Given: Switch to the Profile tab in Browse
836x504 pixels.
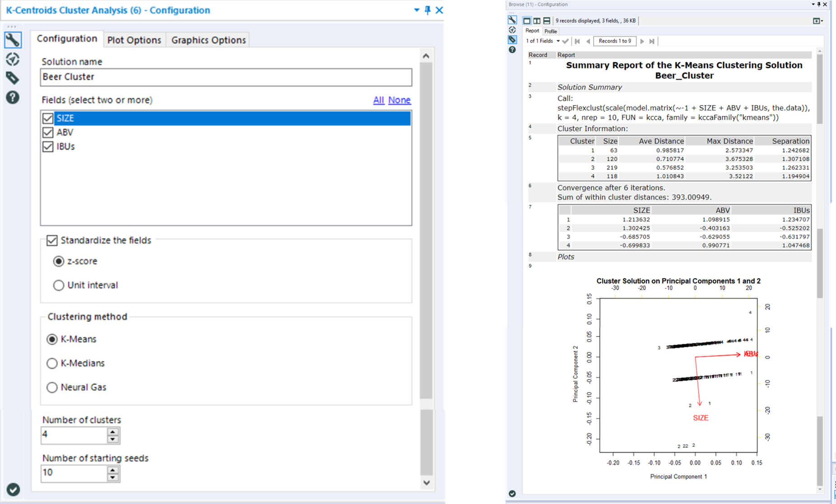Looking at the screenshot, I should (x=551, y=31).
